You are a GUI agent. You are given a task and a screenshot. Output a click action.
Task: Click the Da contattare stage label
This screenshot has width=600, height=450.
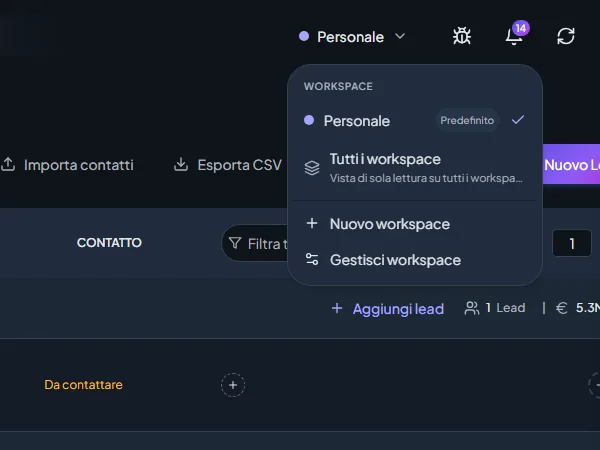point(83,385)
